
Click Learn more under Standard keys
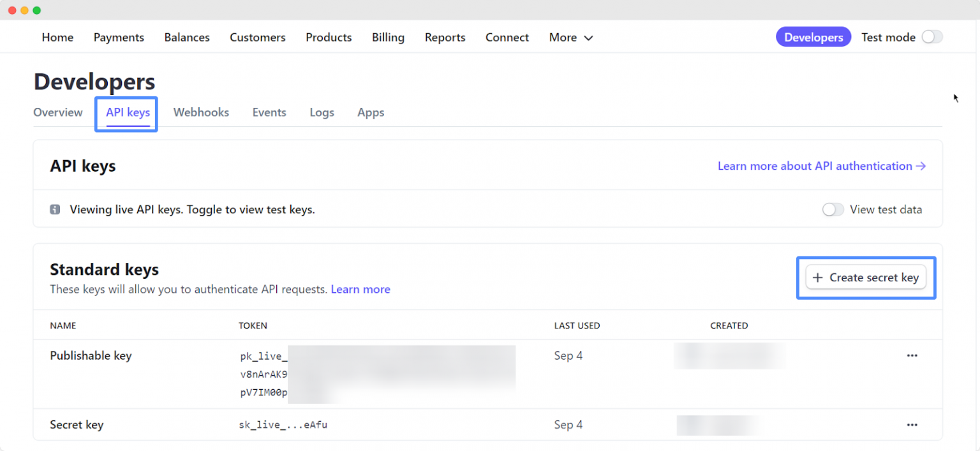pos(360,289)
